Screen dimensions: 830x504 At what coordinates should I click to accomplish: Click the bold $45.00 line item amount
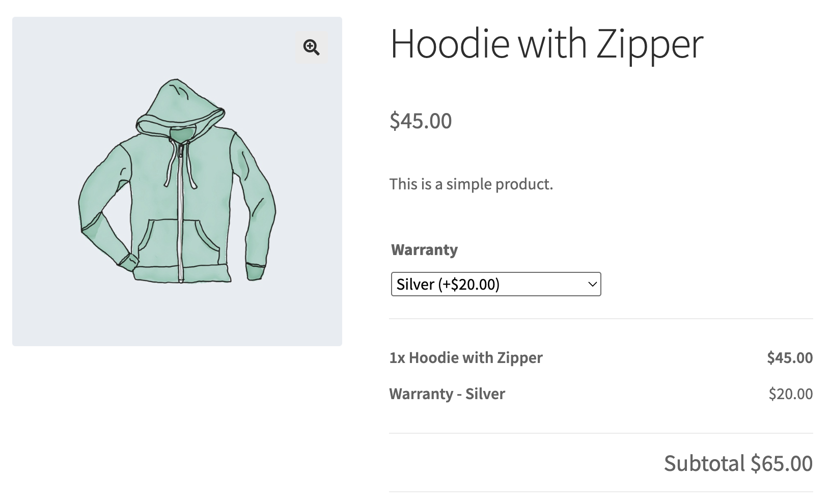(790, 357)
